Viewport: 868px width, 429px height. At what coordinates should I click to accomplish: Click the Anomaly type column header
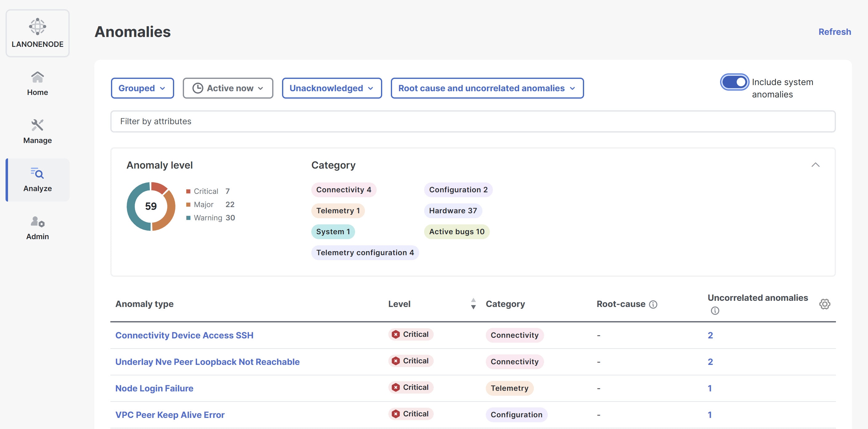click(x=144, y=304)
